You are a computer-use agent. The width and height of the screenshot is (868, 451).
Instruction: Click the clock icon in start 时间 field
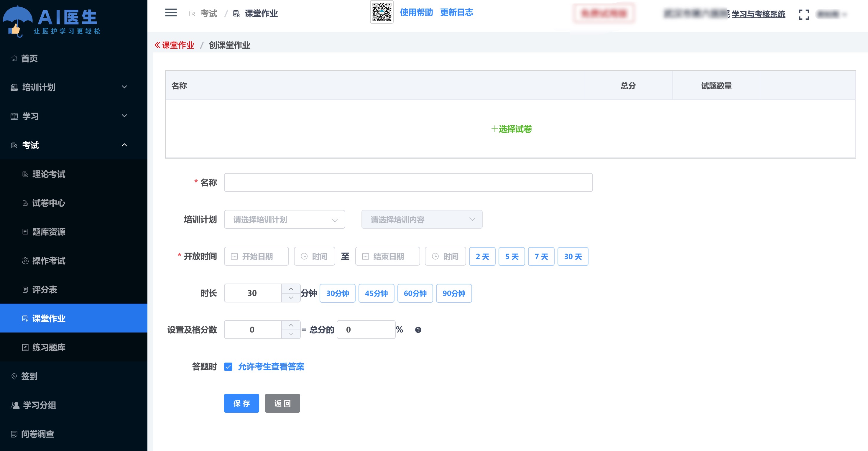pos(304,256)
